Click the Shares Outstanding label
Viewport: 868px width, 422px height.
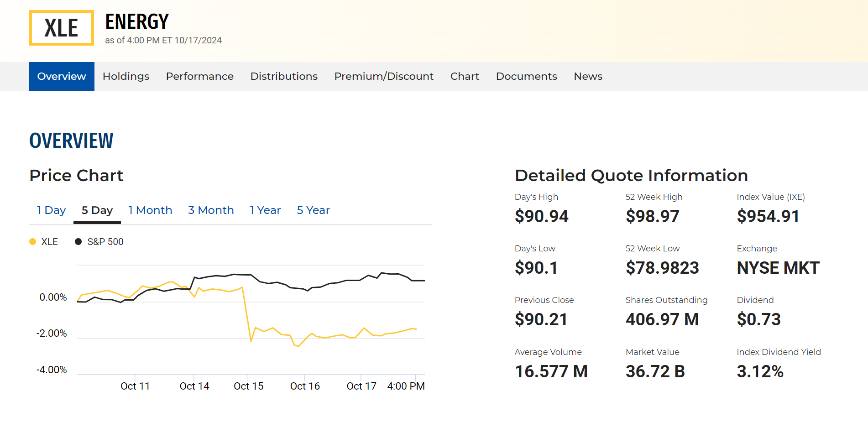tap(667, 300)
